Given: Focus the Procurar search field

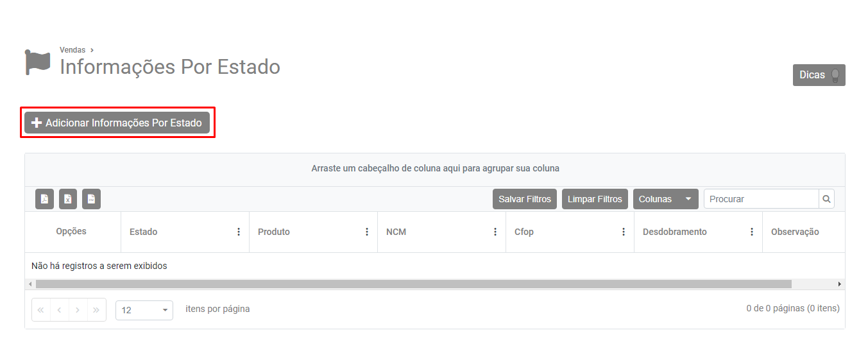Looking at the screenshot, I should click(x=762, y=199).
